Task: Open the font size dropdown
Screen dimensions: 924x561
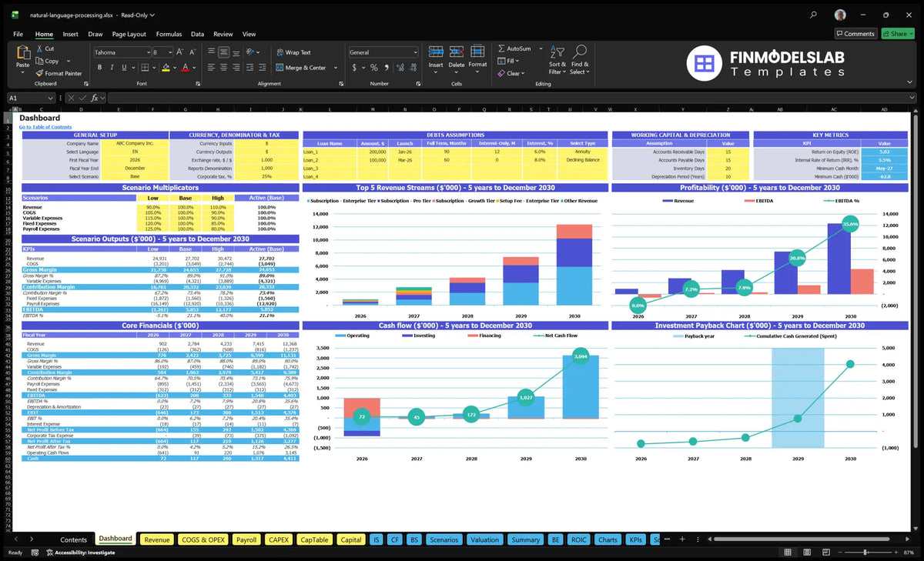Action: point(170,52)
